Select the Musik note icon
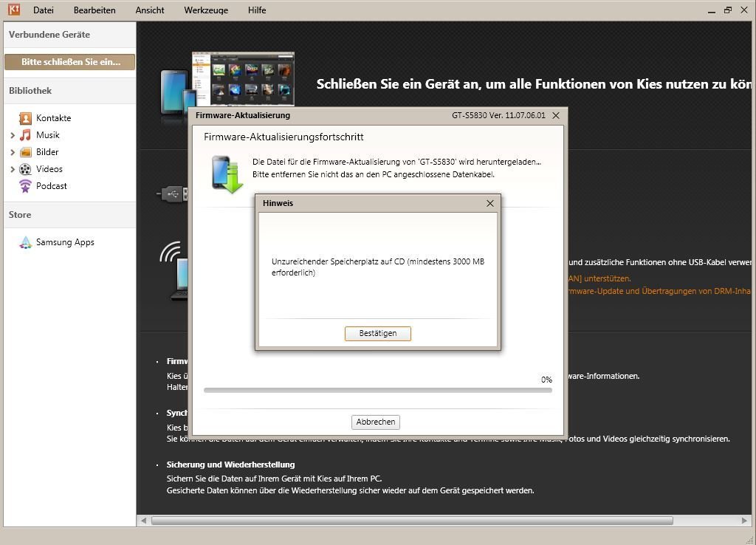The height and width of the screenshot is (545, 756). click(25, 135)
